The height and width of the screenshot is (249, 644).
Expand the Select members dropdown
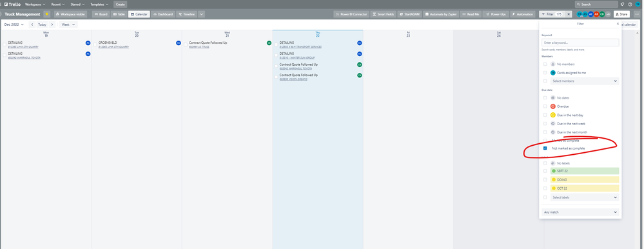585,81
